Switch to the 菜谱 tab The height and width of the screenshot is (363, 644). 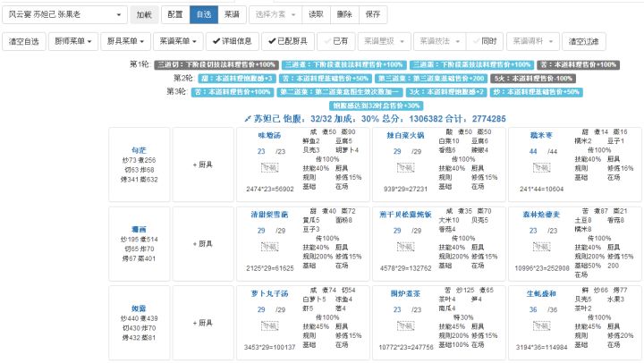[232, 14]
